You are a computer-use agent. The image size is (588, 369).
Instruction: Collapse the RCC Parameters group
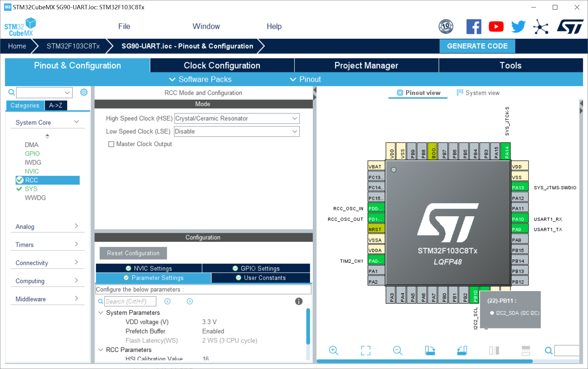click(101, 350)
